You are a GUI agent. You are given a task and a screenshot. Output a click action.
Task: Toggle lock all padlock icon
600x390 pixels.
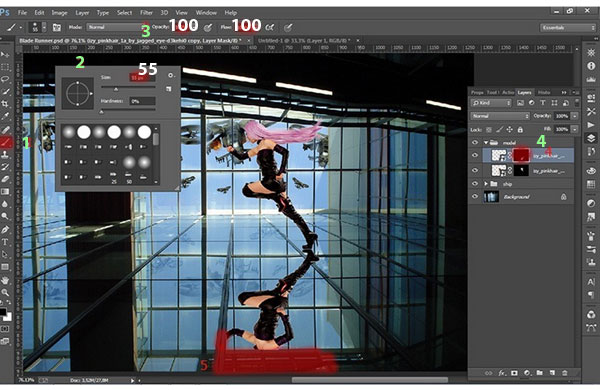point(520,130)
